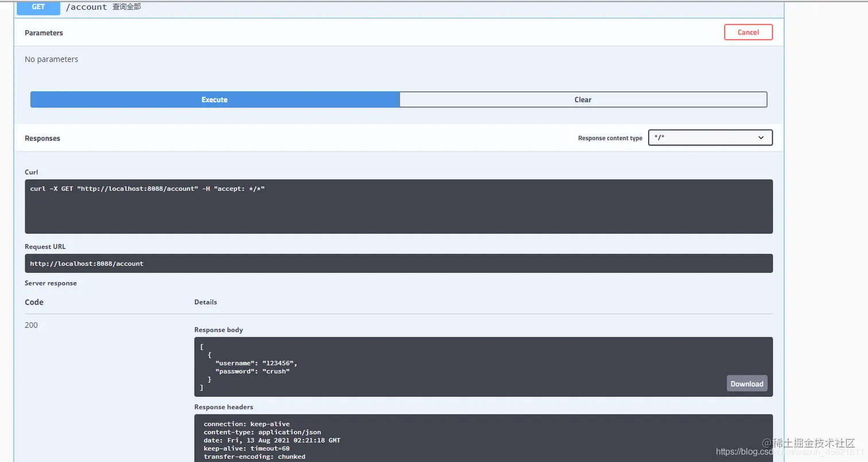The height and width of the screenshot is (462, 868).
Task: Click the connection: keep-alive header
Action: [x=247, y=424]
